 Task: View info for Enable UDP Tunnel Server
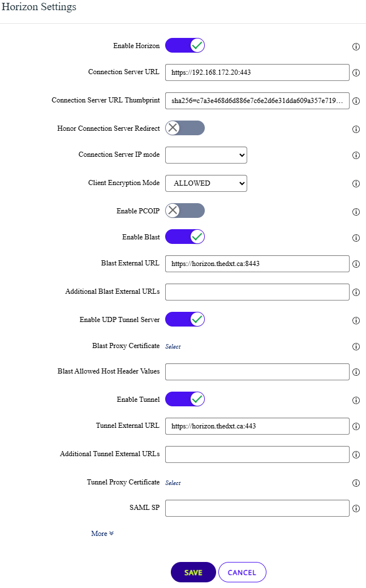tap(356, 320)
